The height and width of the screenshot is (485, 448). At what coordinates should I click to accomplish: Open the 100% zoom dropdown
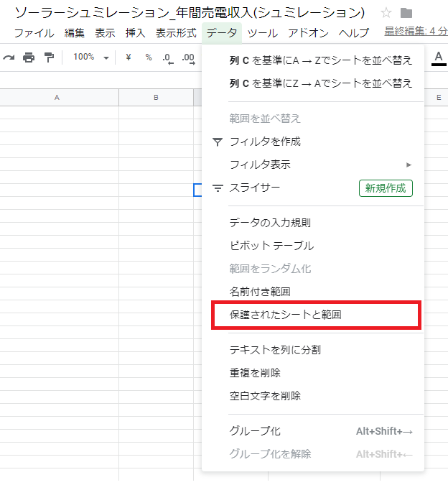[91, 57]
